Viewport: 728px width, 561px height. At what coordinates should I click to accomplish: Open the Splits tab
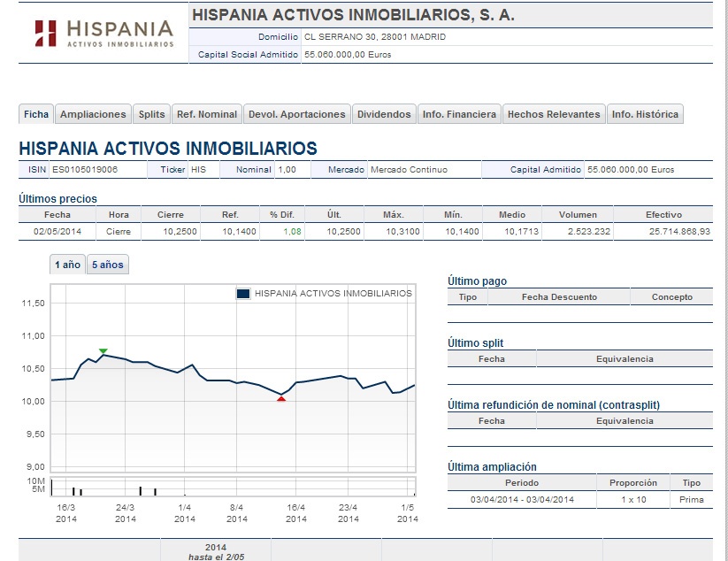pos(151,114)
